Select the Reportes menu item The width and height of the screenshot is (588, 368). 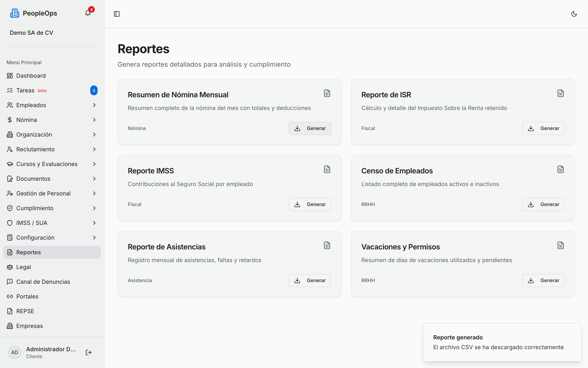click(52, 252)
